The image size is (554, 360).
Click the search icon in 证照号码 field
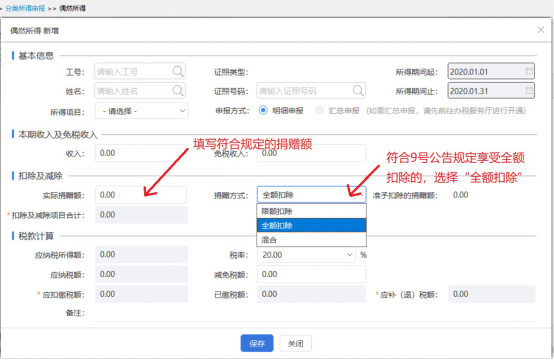point(358,91)
